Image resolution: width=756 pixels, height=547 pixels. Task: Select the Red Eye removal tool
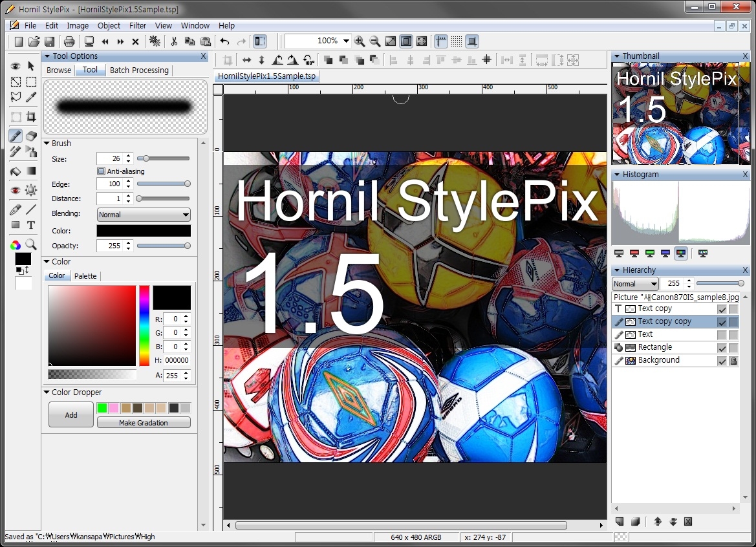pyautogui.click(x=16, y=190)
